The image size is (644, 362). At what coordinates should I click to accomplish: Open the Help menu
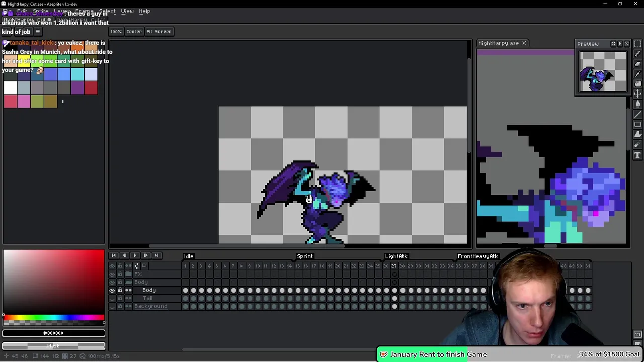[x=145, y=11]
